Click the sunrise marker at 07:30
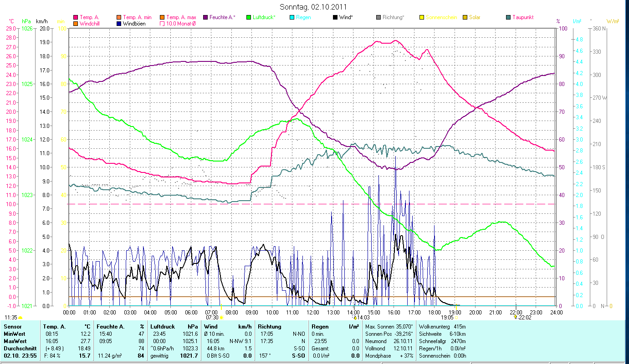 tap(221, 308)
